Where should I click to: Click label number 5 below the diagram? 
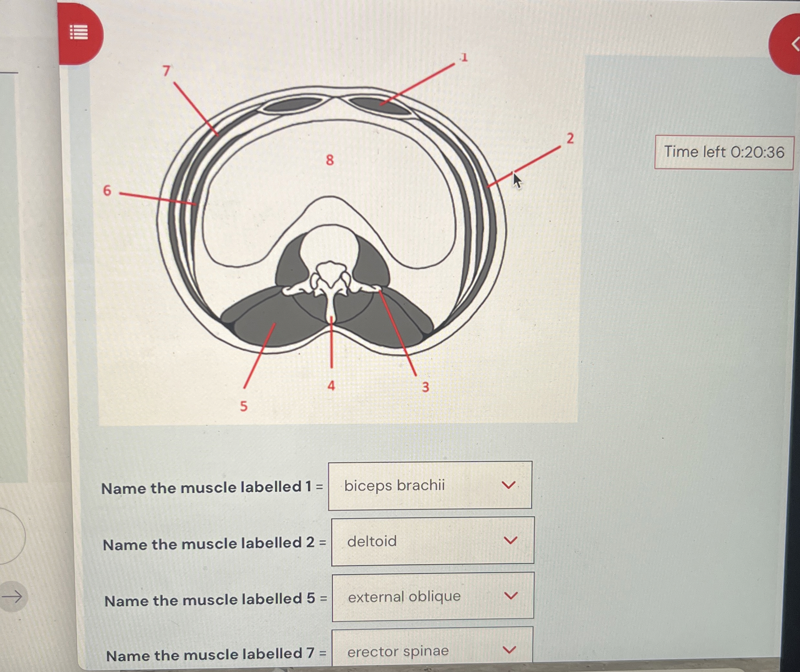tap(243, 406)
